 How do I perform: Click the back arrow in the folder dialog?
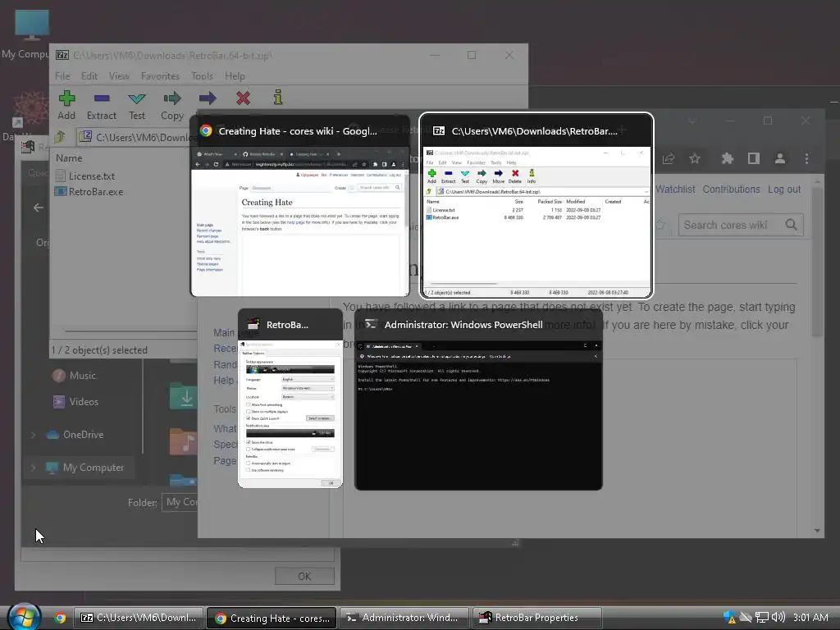[x=39, y=208]
